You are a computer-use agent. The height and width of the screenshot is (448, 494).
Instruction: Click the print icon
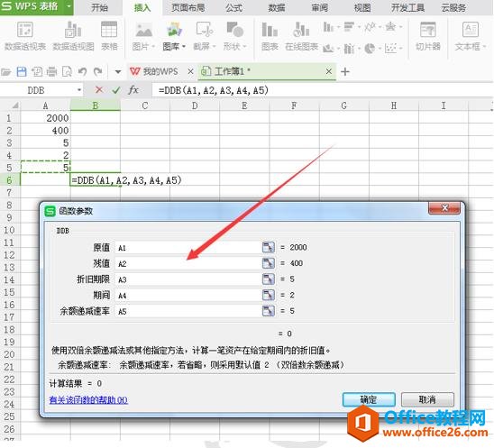tap(51, 72)
